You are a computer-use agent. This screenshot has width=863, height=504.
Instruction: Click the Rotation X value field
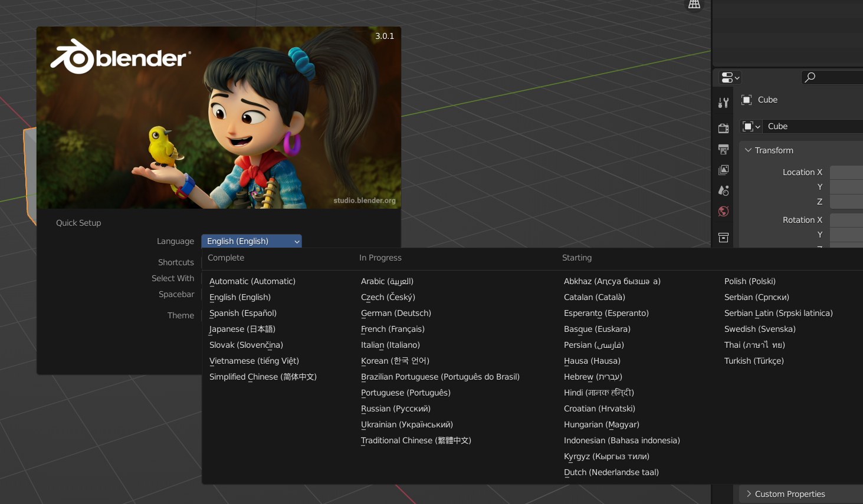click(846, 220)
